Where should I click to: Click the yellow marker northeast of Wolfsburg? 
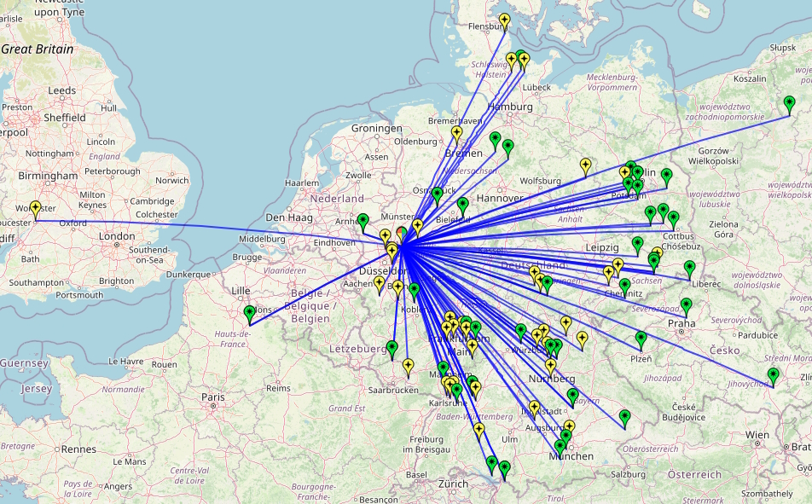pyautogui.click(x=585, y=165)
